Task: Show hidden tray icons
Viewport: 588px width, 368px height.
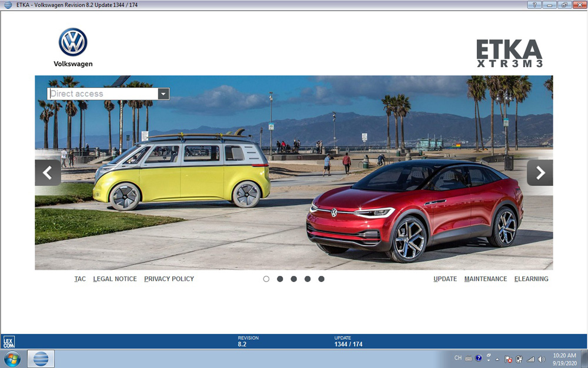Action: (497, 359)
